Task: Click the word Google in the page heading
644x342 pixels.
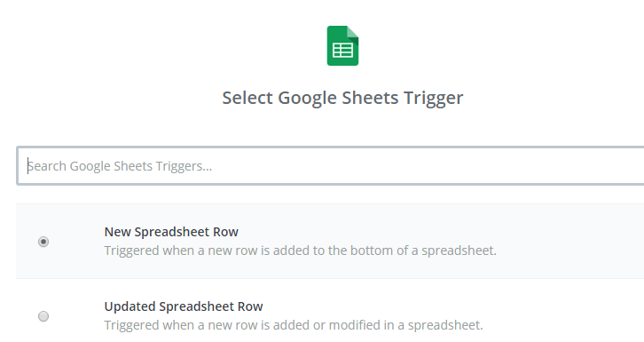Action: 307,99
